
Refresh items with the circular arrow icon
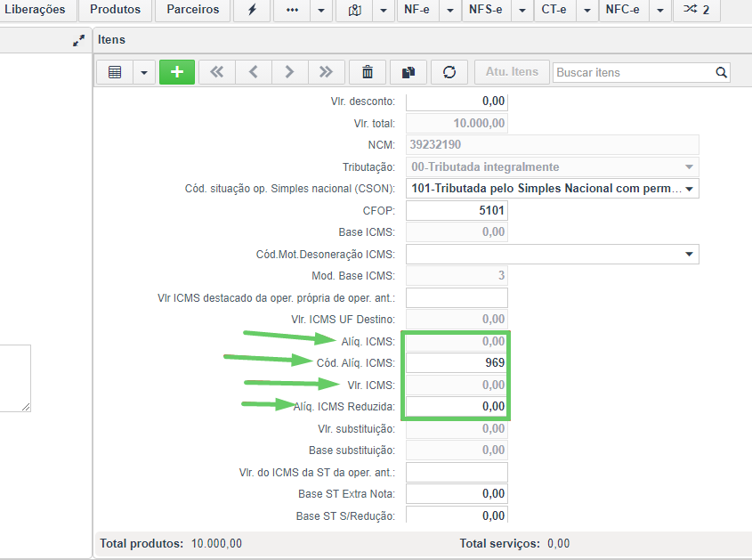(449, 72)
